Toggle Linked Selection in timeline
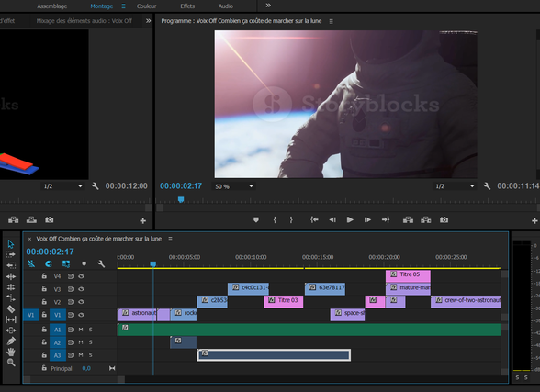Viewport: 540px width, 392px height. (x=66, y=264)
